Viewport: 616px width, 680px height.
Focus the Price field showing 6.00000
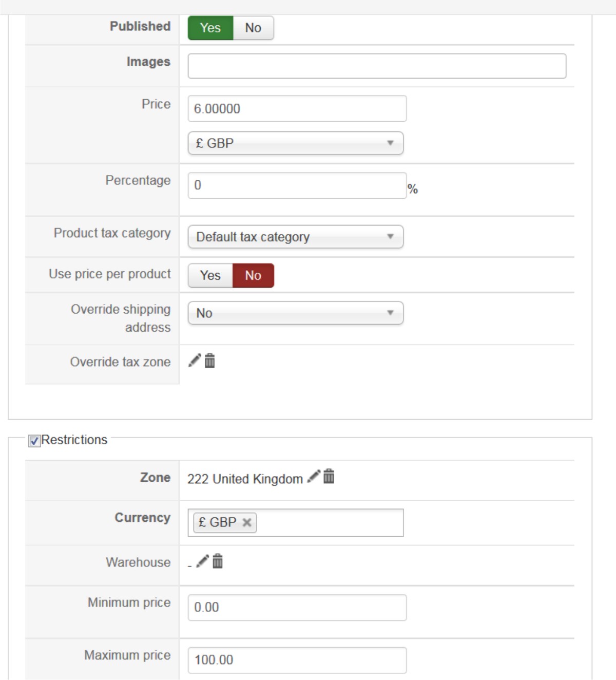[297, 109]
